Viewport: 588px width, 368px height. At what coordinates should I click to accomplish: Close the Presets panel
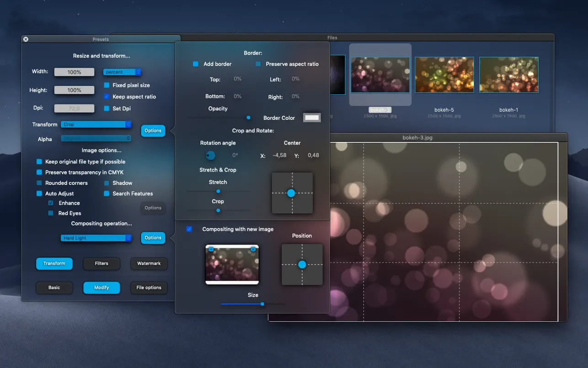click(26, 39)
